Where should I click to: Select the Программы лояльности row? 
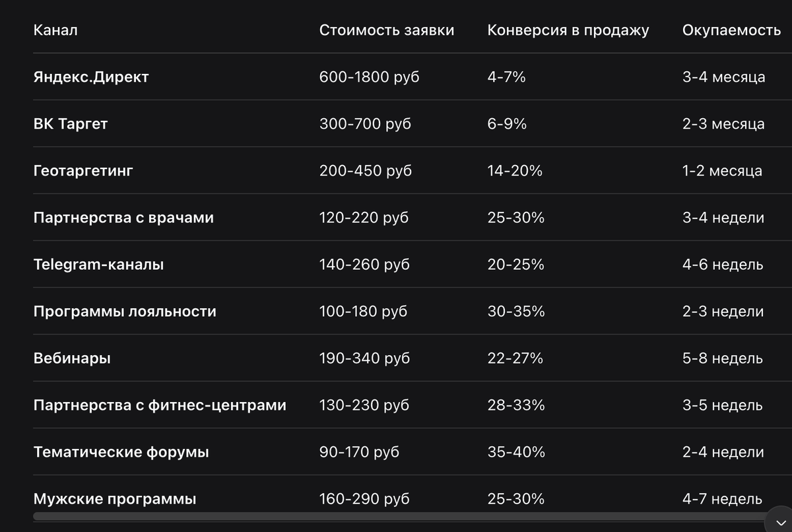click(x=124, y=311)
